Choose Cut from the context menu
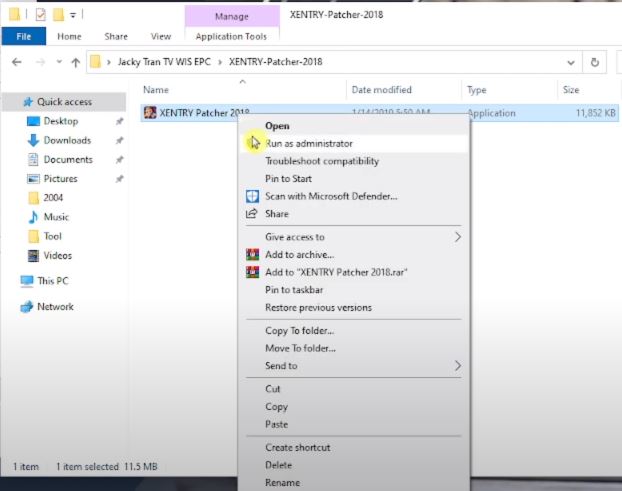The image size is (622, 491). pos(353,389)
